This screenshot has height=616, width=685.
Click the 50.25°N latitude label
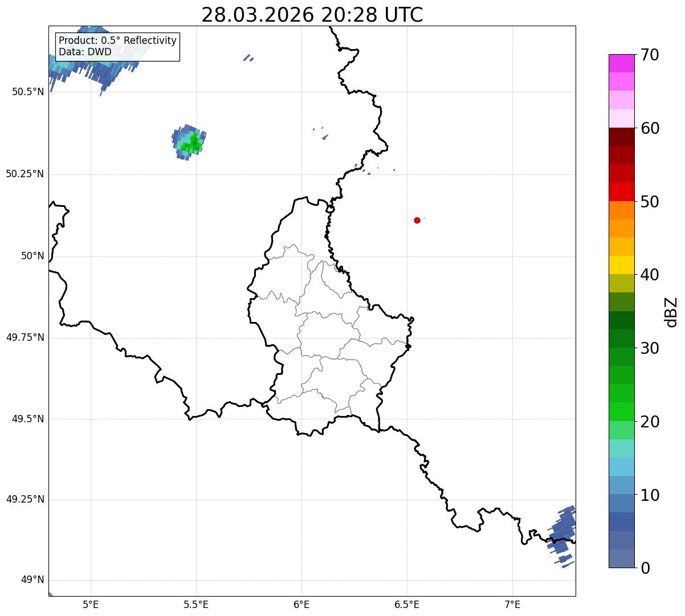(25, 174)
